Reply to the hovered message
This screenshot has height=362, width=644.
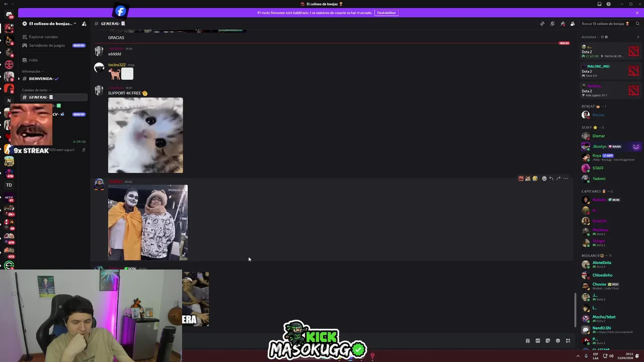click(551, 178)
